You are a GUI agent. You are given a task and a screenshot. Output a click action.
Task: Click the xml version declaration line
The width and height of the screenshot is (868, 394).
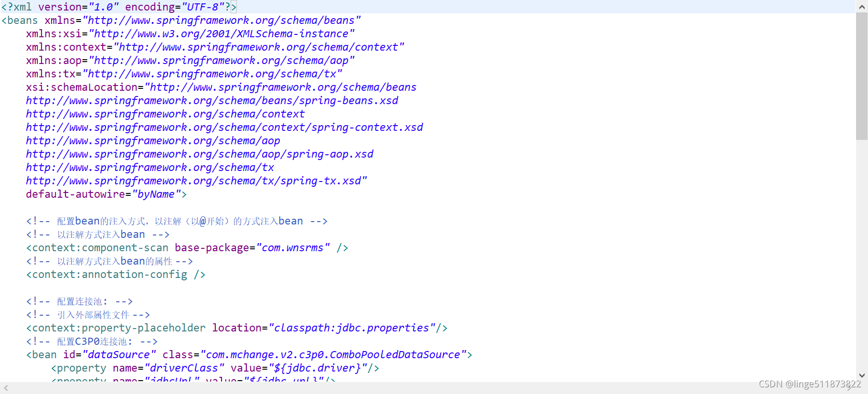click(x=119, y=7)
